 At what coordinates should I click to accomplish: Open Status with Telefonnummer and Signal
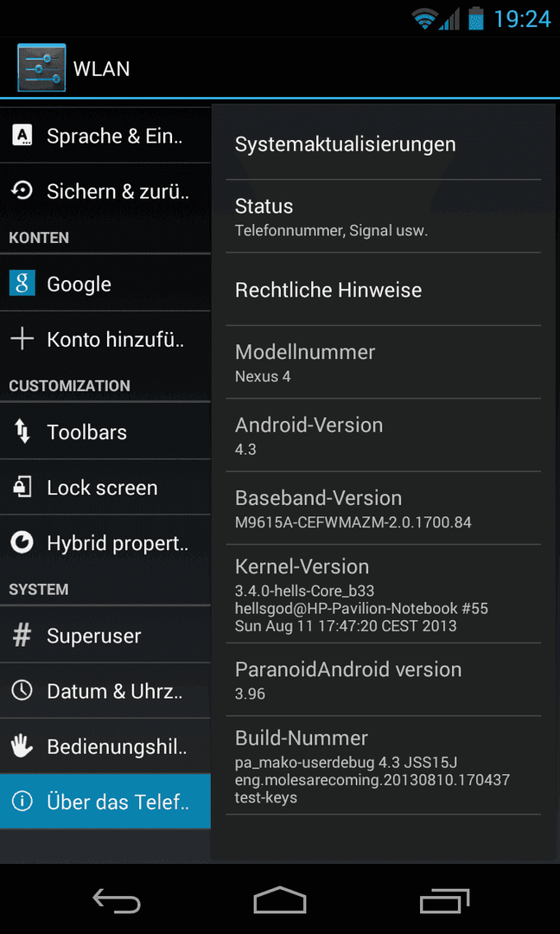tap(383, 216)
